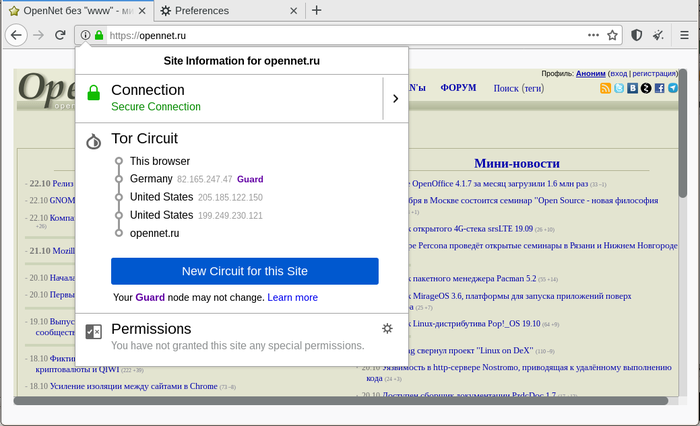Click the site information icon in address bar
This screenshot has width=700, height=426.
coord(86,35)
